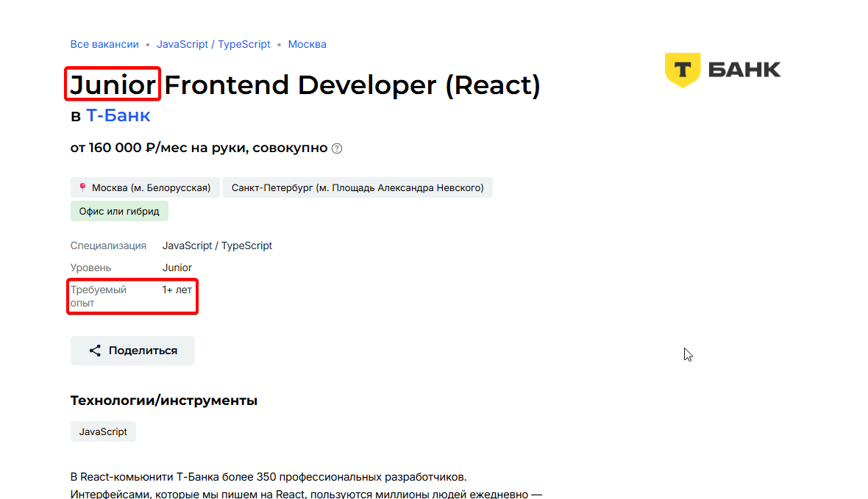Click the paragraph starting 'В React-комьюнити'
This screenshot has height=499, width=868.
[306, 485]
